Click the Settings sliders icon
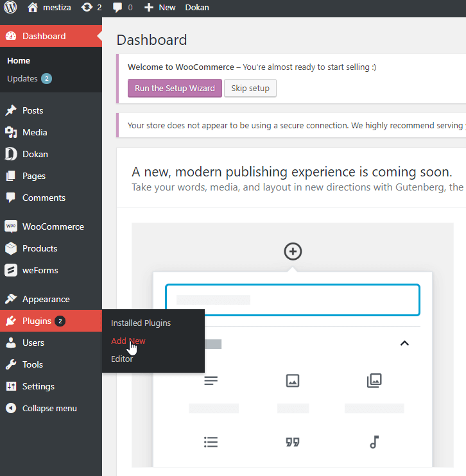The image size is (466, 476). [11, 386]
